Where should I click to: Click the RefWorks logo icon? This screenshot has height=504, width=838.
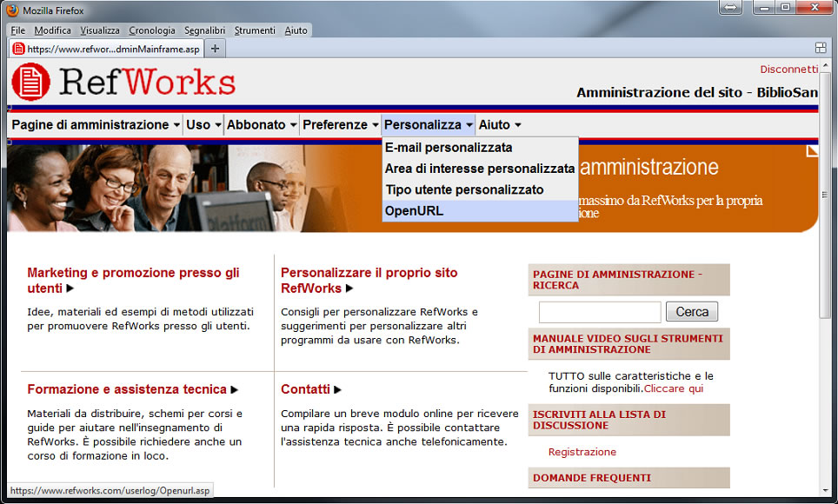click(x=31, y=82)
